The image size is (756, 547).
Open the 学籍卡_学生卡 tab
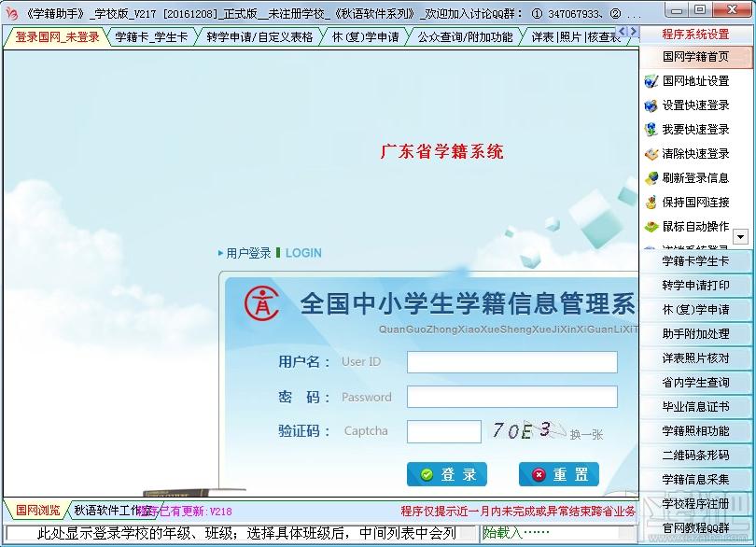[151, 36]
